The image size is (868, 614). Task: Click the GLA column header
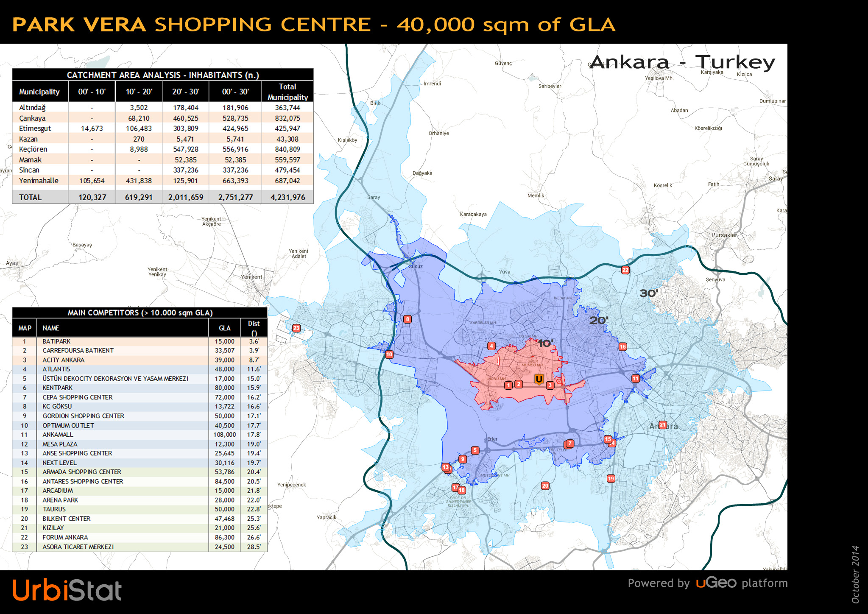click(225, 328)
